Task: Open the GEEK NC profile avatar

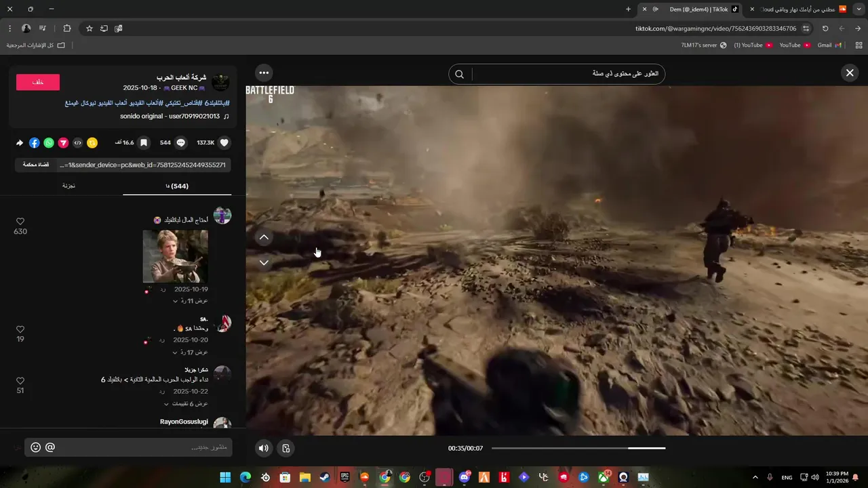Action: (220, 83)
